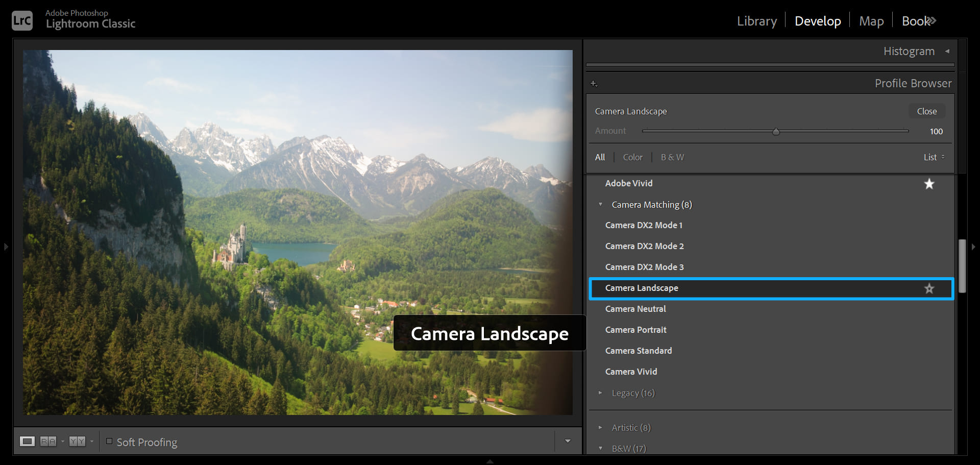
Task: Mark Camera Landscape as favorite with star
Action: [x=929, y=288]
